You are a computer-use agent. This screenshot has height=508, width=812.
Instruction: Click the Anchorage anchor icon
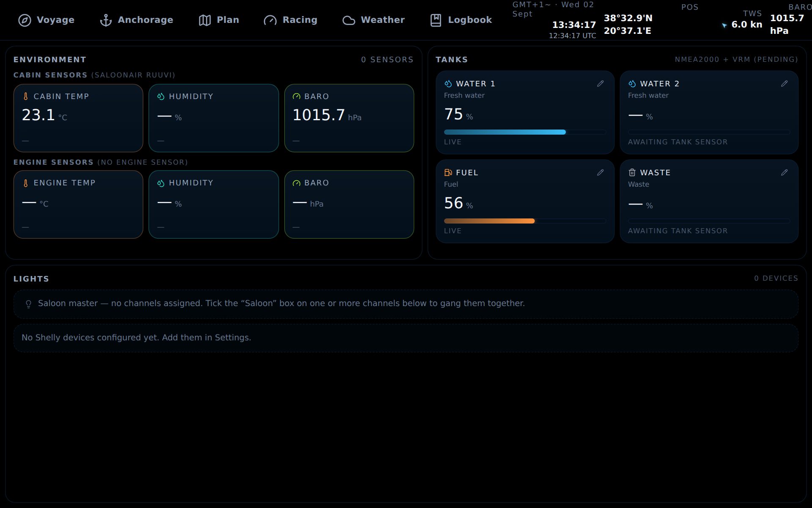click(106, 20)
